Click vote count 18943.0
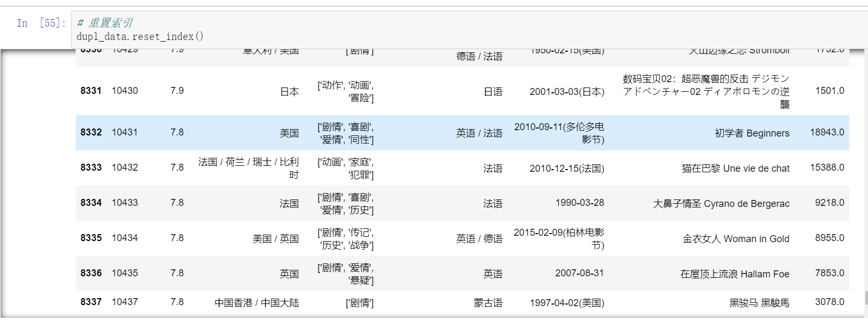The height and width of the screenshot is (320, 868). (x=827, y=132)
